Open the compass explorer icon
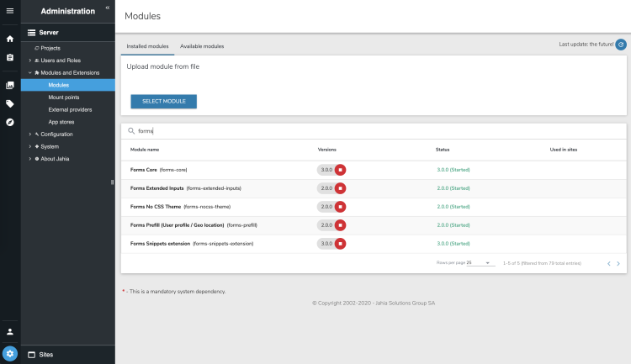 coord(10,122)
